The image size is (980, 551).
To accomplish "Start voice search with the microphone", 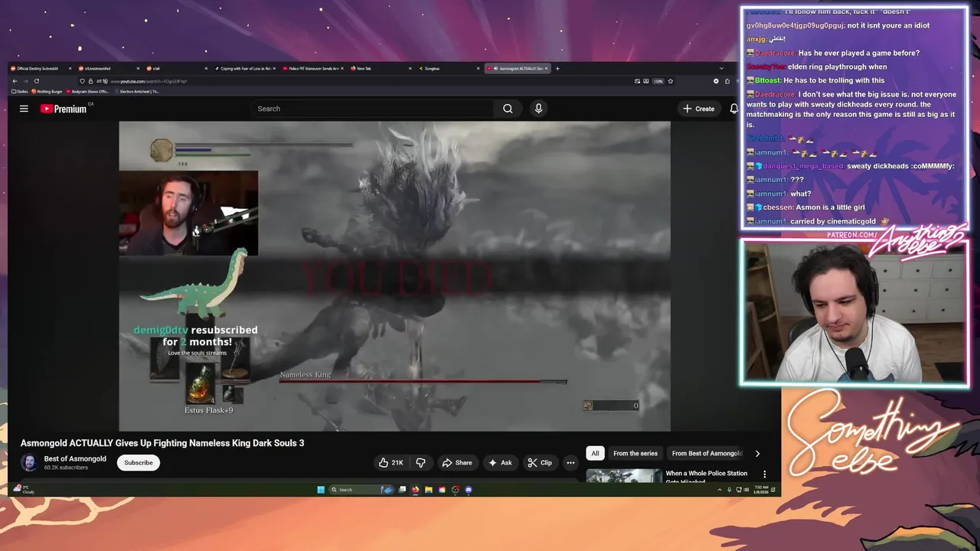I will (x=538, y=109).
